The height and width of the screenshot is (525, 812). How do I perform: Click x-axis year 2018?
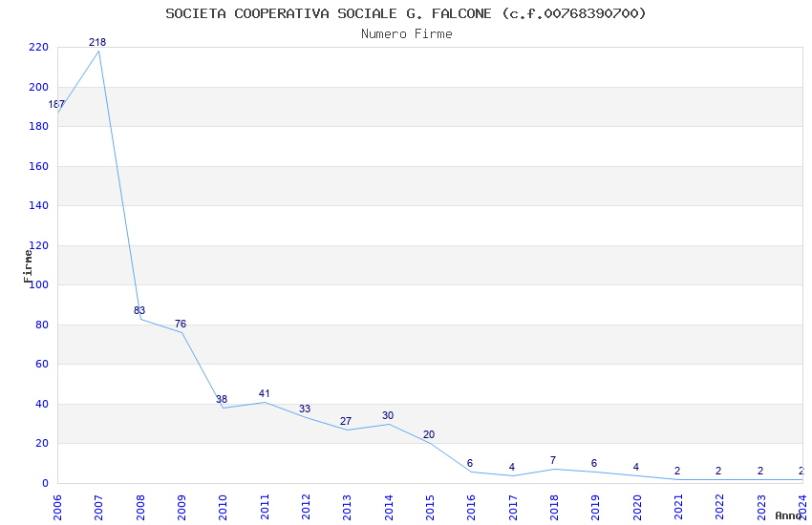point(554,507)
